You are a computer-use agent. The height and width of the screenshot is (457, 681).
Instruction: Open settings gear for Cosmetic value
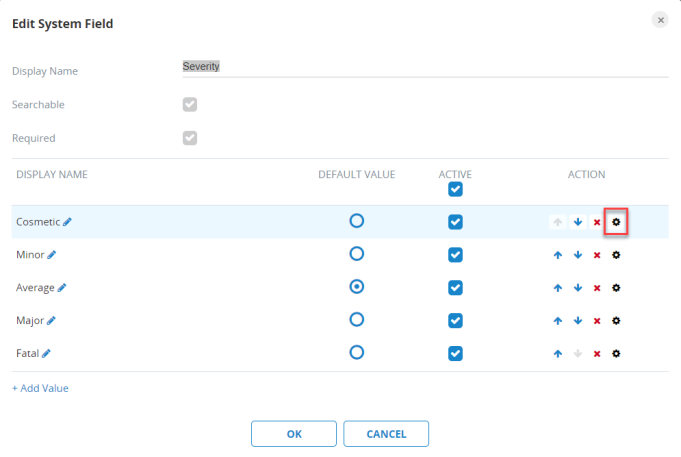click(x=616, y=222)
